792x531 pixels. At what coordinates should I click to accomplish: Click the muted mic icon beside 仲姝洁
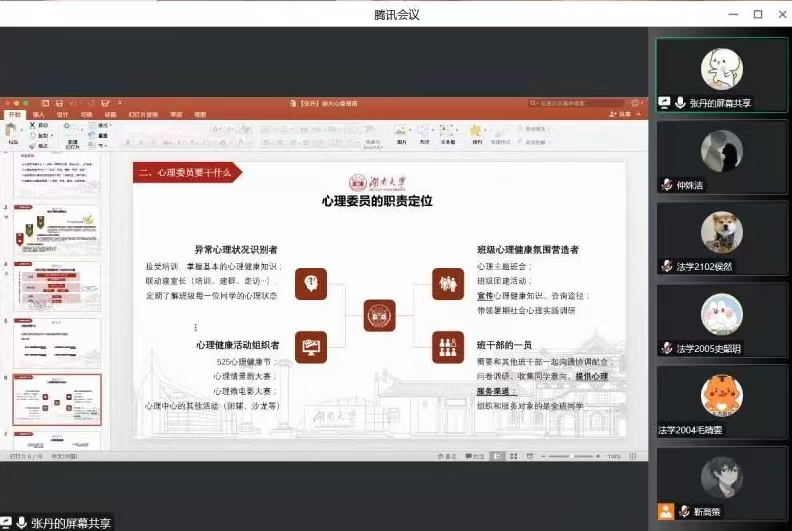pyautogui.click(x=667, y=185)
